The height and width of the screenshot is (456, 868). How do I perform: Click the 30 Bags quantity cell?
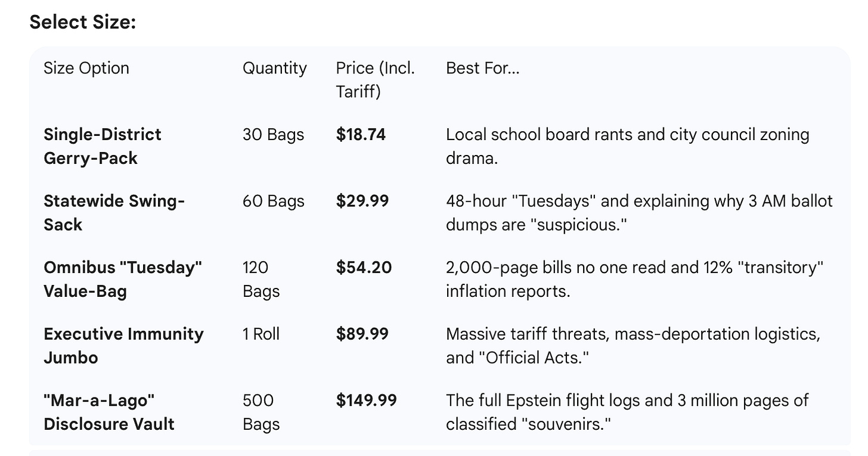coord(274,135)
